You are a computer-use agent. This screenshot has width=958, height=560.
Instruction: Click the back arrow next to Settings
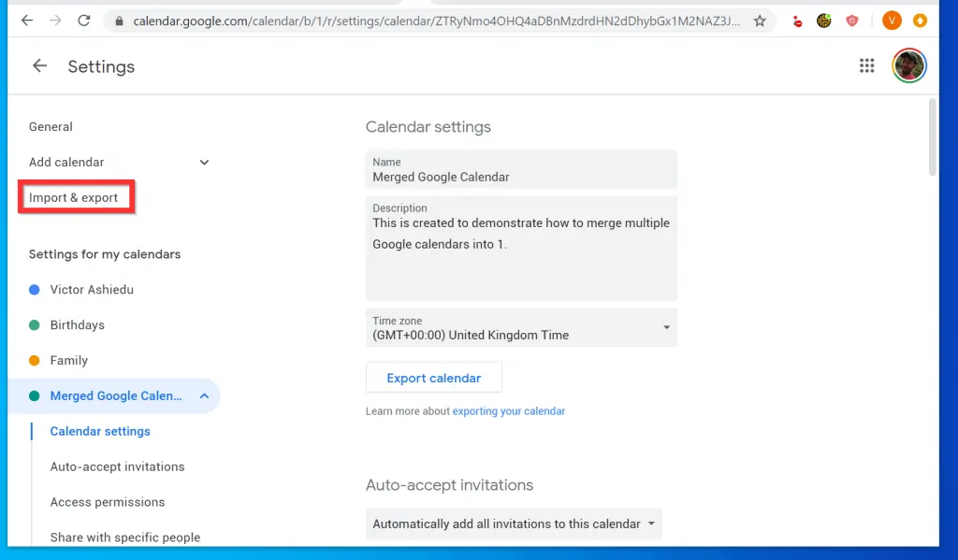pos(39,66)
